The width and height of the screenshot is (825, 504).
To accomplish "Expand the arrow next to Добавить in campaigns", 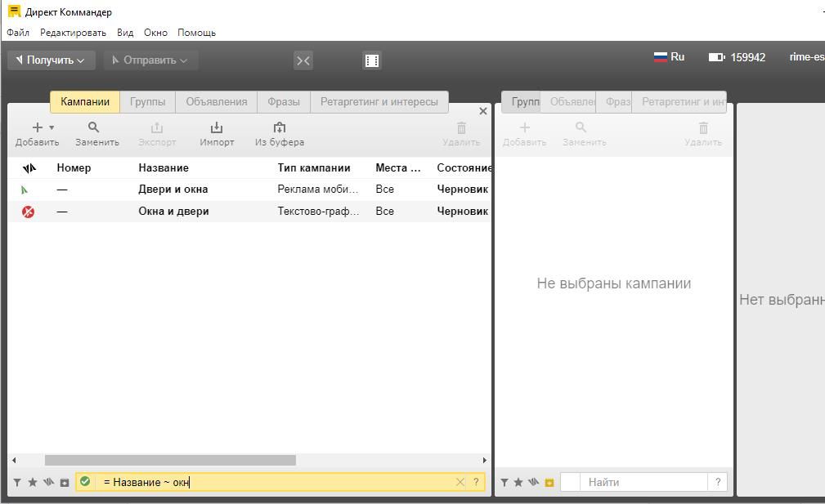I will [52, 127].
